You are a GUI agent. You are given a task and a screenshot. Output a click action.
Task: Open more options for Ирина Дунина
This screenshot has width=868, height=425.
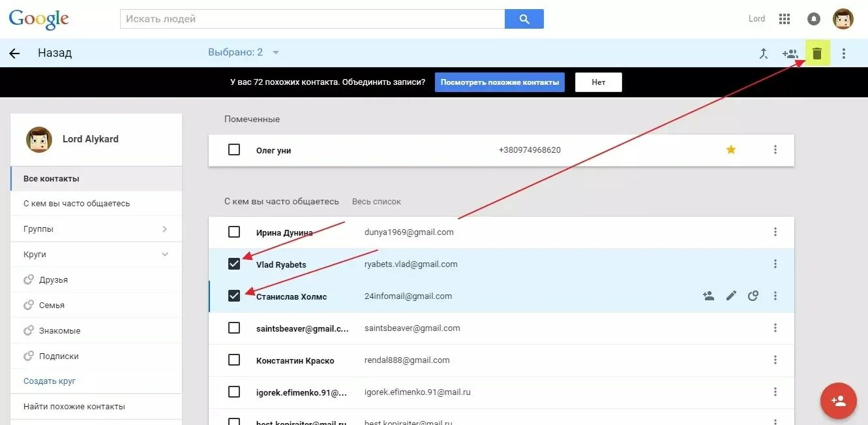775,232
